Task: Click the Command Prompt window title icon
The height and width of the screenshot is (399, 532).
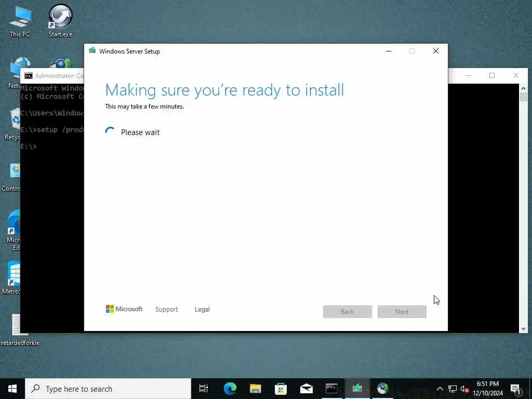Action: coord(29,76)
